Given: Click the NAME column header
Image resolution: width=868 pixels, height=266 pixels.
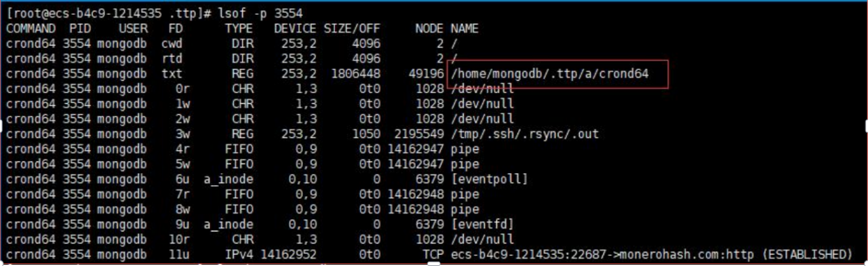Looking at the screenshot, I should [x=465, y=28].
